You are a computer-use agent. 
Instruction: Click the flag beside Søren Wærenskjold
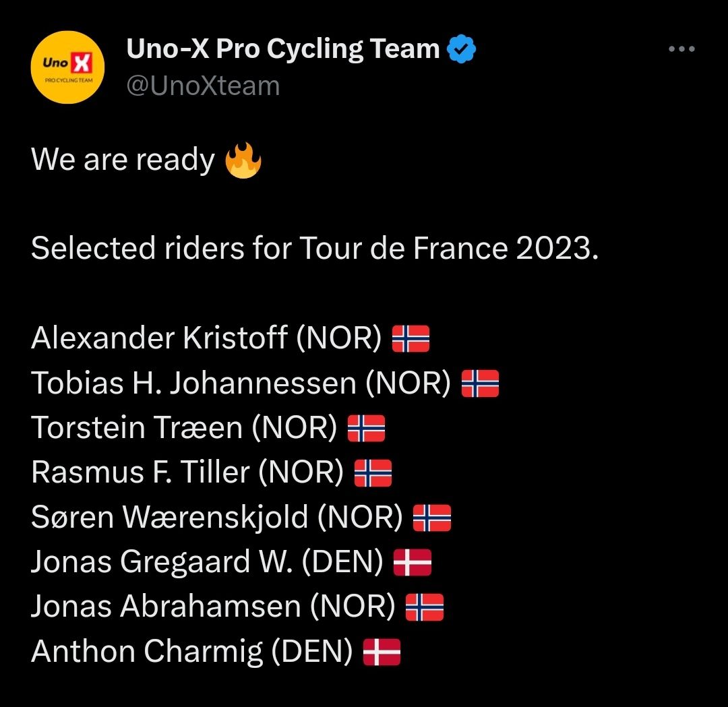431,518
